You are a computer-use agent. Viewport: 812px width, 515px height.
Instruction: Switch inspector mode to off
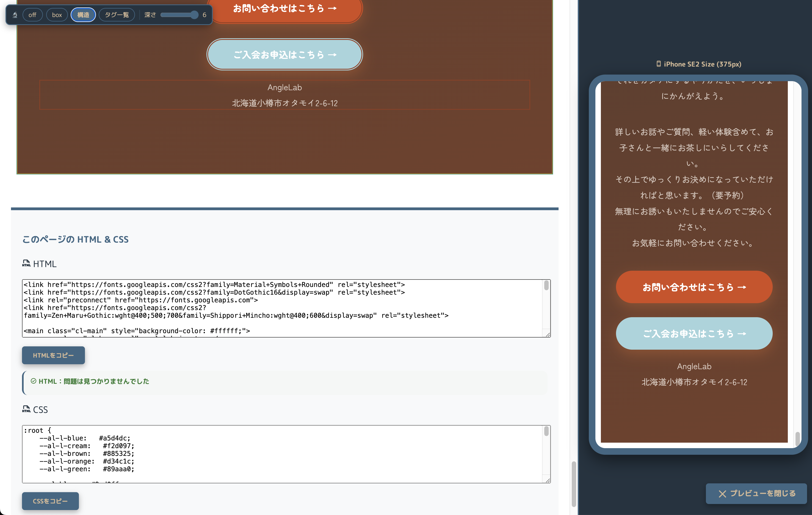pos(32,15)
